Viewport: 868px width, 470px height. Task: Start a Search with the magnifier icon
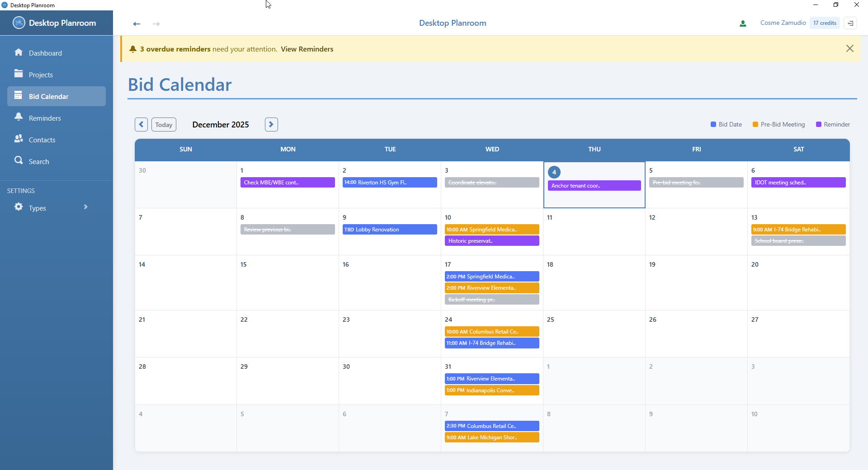pos(19,161)
